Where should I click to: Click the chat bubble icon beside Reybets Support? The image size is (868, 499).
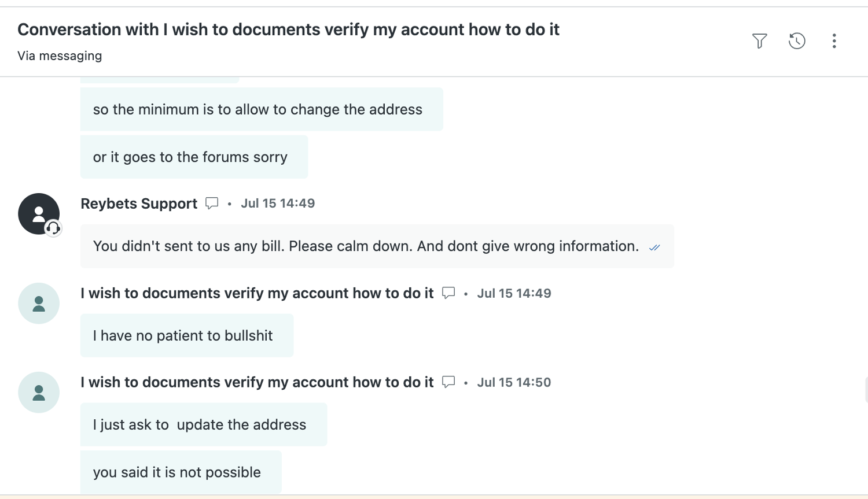coord(212,204)
